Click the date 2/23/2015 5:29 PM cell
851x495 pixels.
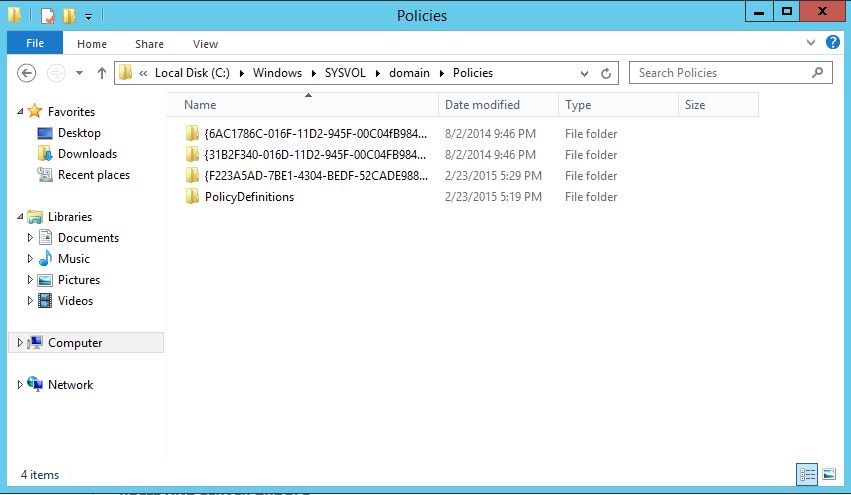point(493,176)
